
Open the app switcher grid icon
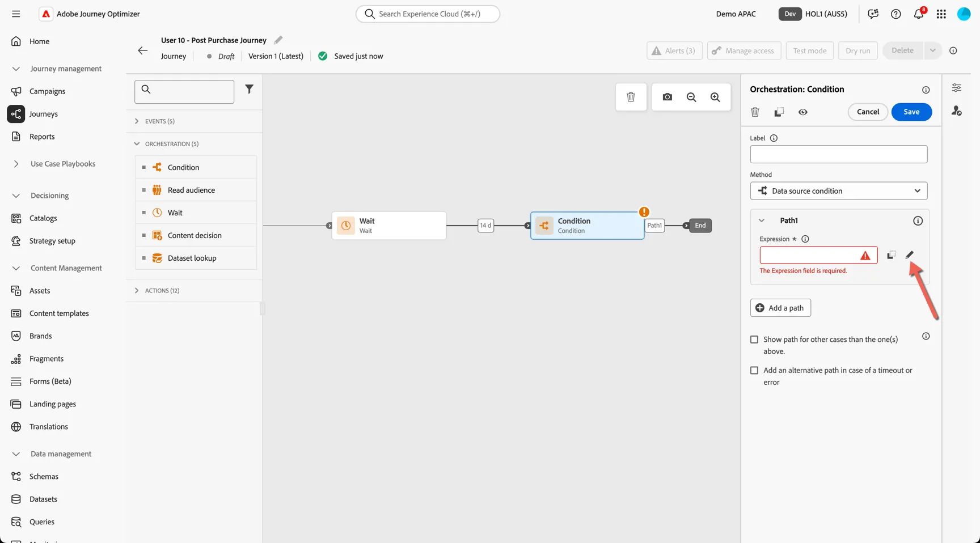tap(941, 14)
